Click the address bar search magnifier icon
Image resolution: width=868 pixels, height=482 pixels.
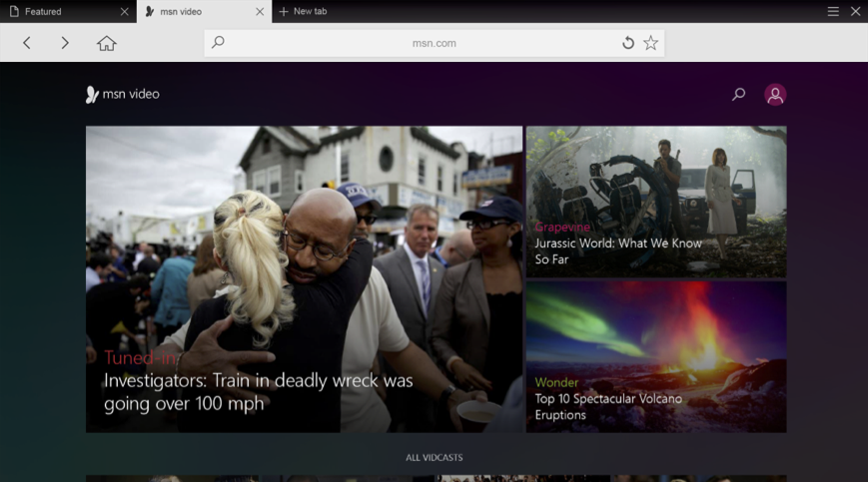[x=219, y=43]
